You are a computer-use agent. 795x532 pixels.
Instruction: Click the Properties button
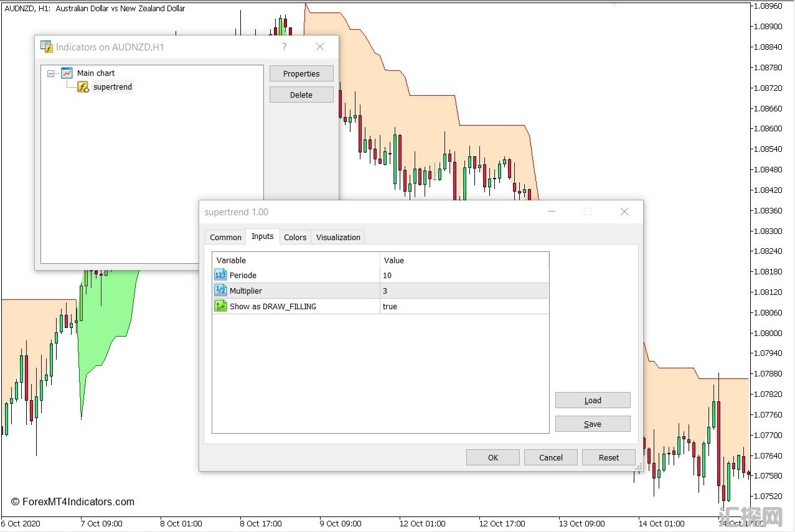tap(301, 73)
